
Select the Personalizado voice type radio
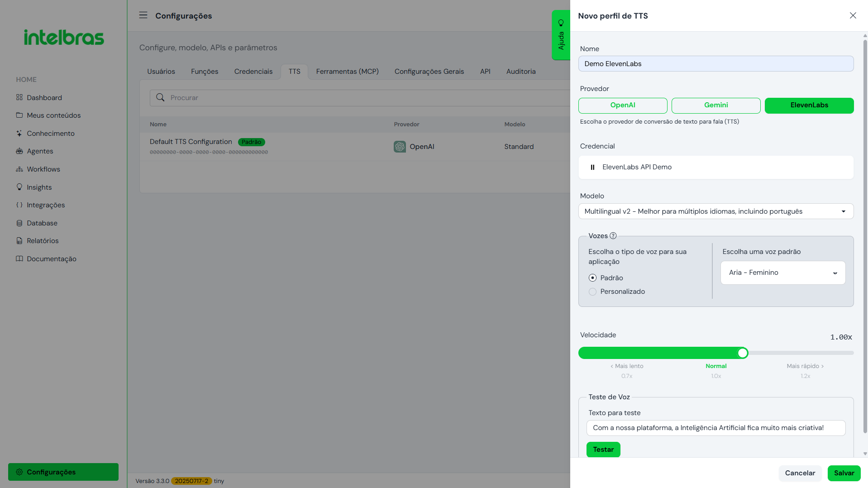tap(592, 292)
